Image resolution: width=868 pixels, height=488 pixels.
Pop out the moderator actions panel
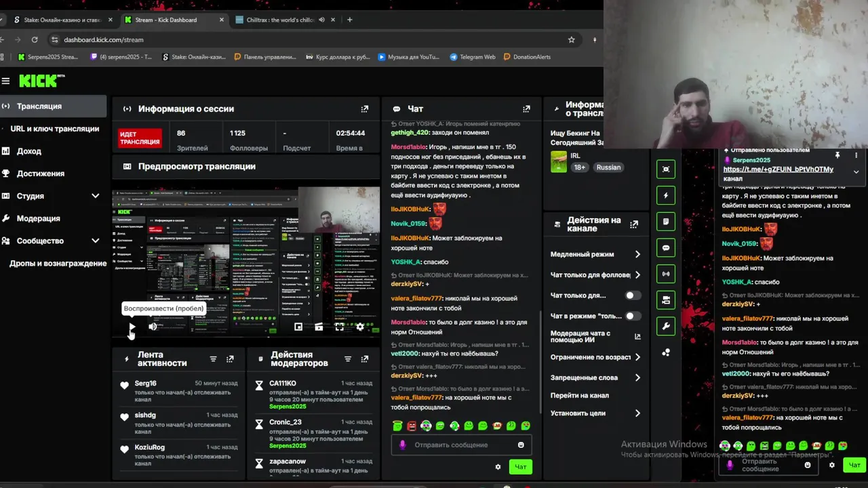pyautogui.click(x=365, y=359)
